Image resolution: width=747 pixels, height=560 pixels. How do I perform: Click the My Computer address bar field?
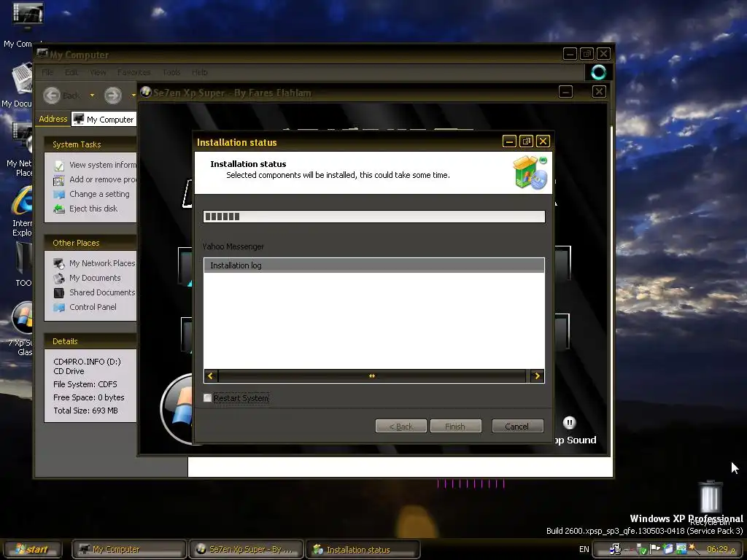pos(104,119)
